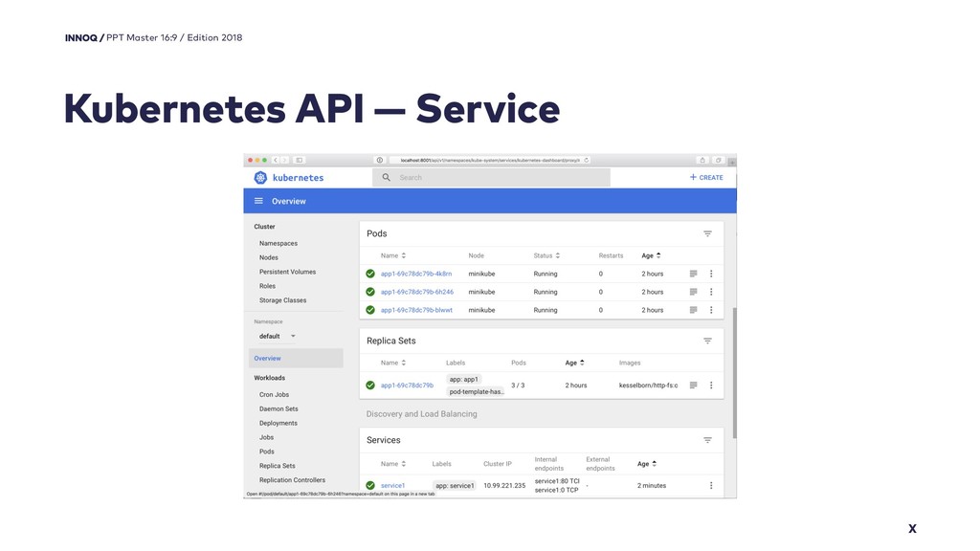
Task: Open pod link app1-69c78dc79b-blwwt
Action: click(x=416, y=310)
